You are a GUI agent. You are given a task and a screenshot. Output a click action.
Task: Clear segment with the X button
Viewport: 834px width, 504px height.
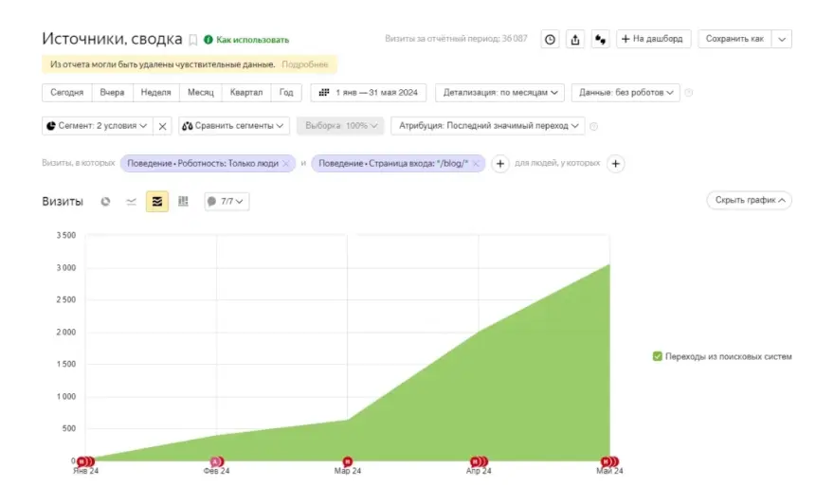click(163, 125)
